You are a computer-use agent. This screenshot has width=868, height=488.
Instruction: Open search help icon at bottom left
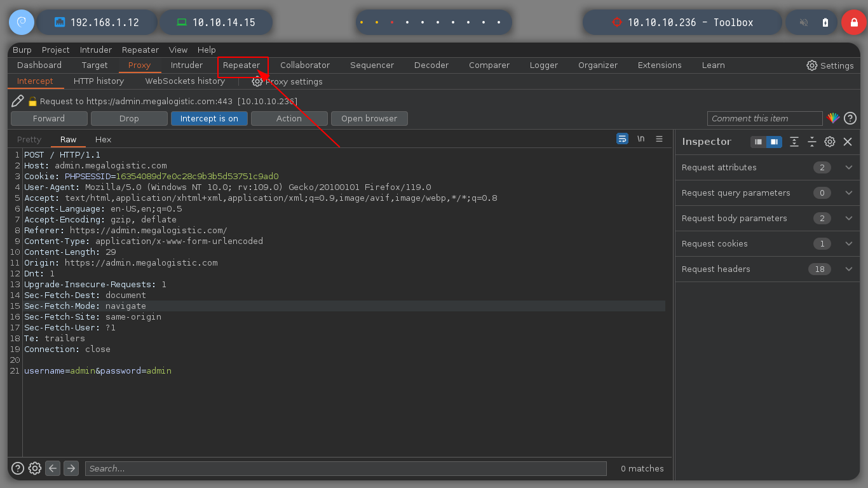pyautogui.click(x=18, y=468)
